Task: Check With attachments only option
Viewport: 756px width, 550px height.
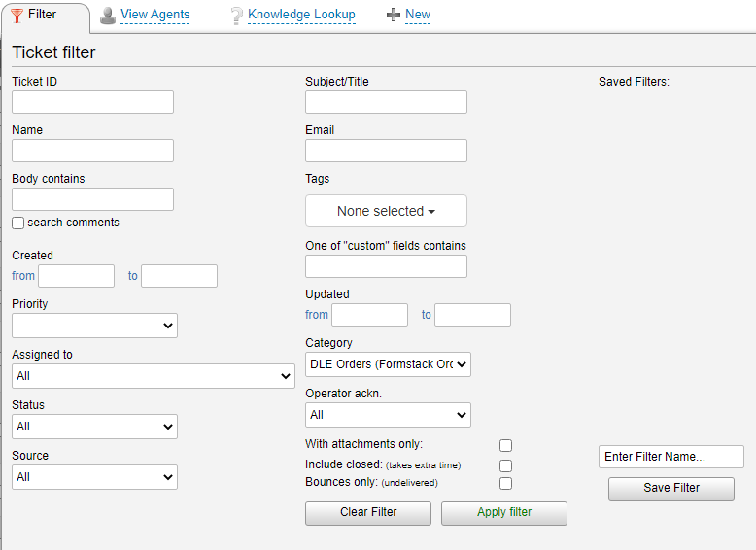Action: pos(505,445)
